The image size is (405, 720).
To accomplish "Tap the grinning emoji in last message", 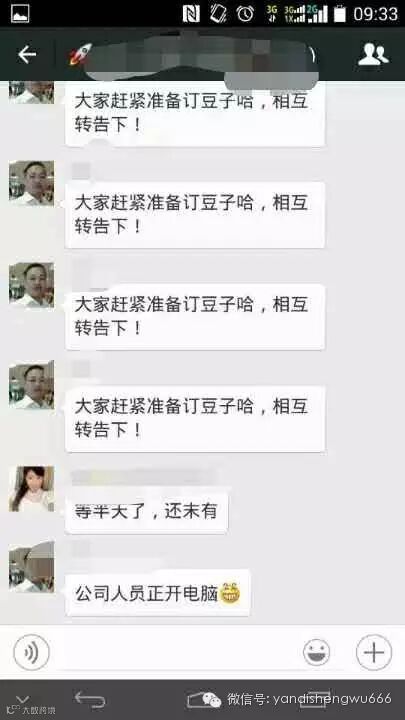I will coord(230,593).
